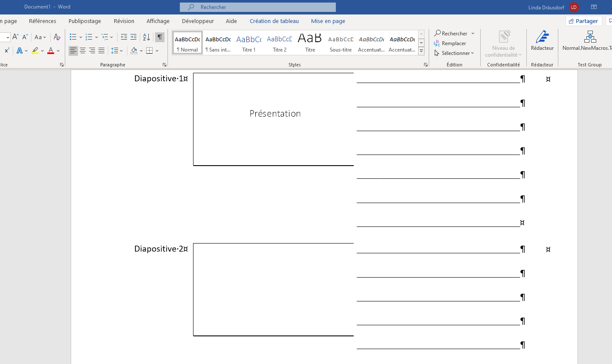Open the Références tab
The width and height of the screenshot is (612, 364).
pyautogui.click(x=43, y=21)
